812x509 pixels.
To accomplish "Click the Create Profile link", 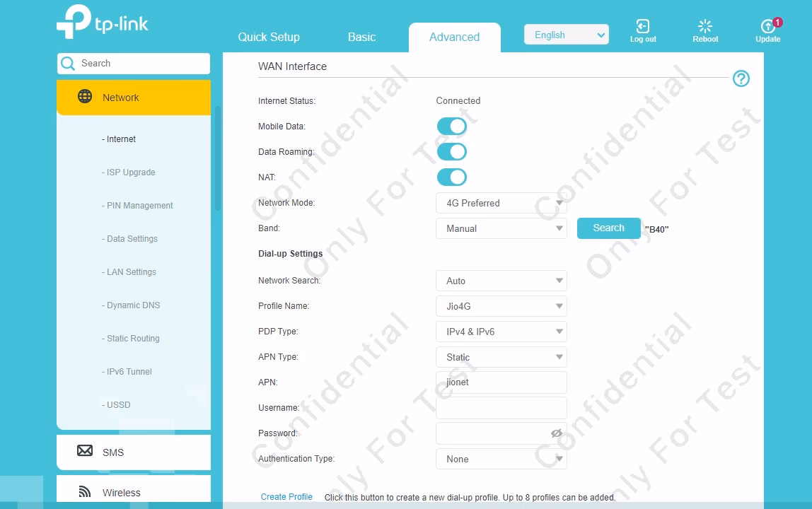I will [286, 496].
